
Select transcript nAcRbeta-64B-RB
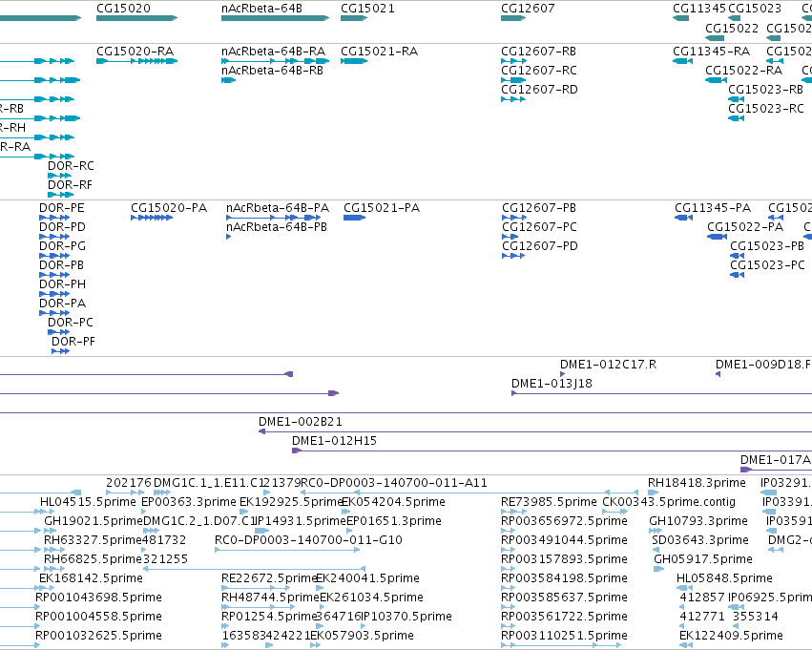tap(228, 80)
